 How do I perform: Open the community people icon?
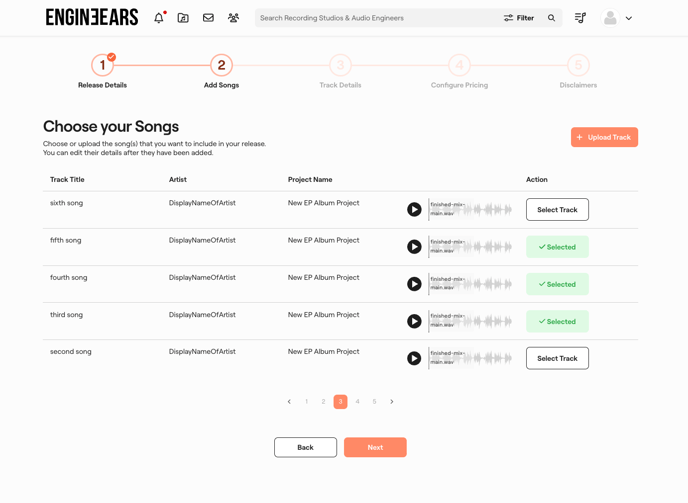pyautogui.click(x=233, y=18)
